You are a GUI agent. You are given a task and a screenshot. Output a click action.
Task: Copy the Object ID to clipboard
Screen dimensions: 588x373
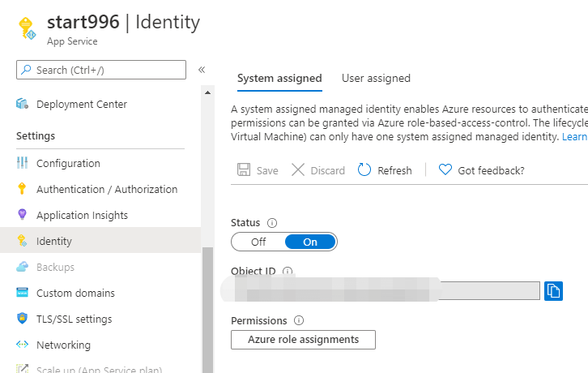pyautogui.click(x=553, y=291)
